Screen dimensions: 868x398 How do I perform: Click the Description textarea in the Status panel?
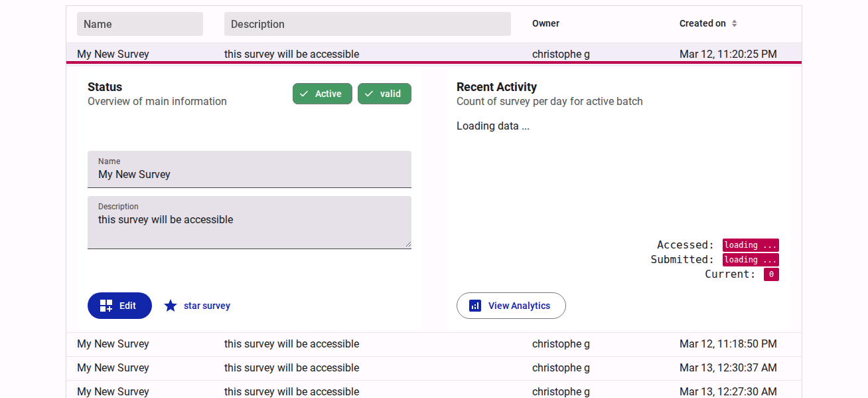click(x=250, y=223)
